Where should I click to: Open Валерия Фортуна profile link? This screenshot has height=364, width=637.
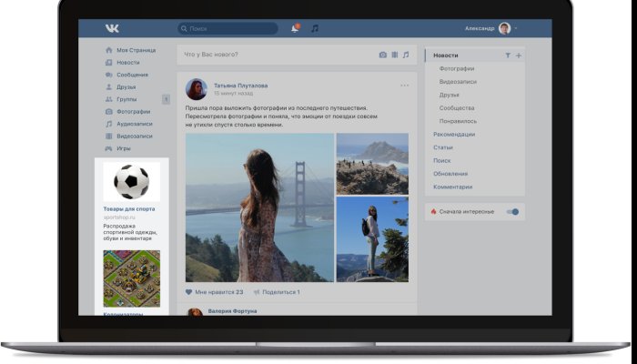tap(232, 311)
